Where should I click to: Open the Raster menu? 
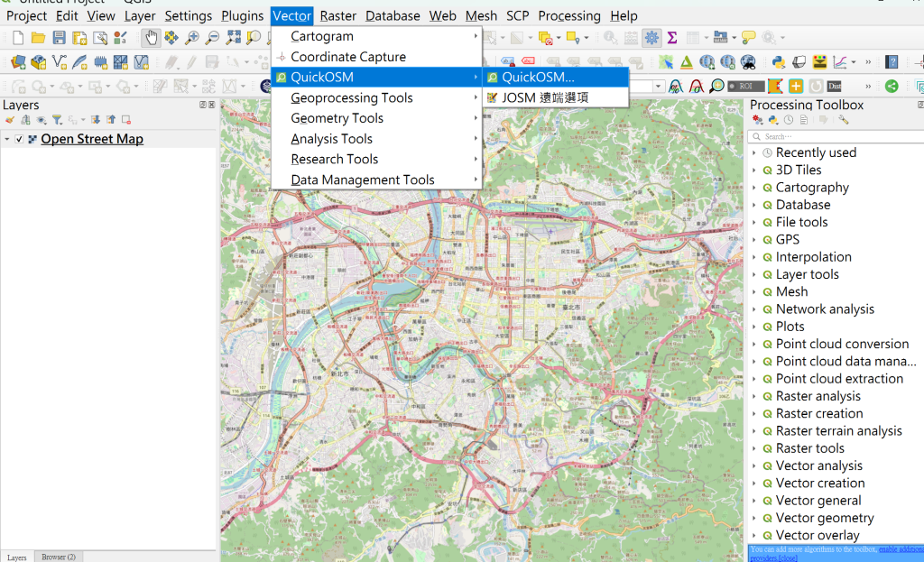tap(337, 16)
